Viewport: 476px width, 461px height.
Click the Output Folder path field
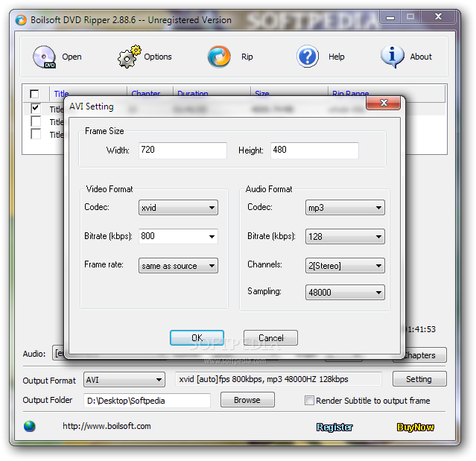[147, 401]
